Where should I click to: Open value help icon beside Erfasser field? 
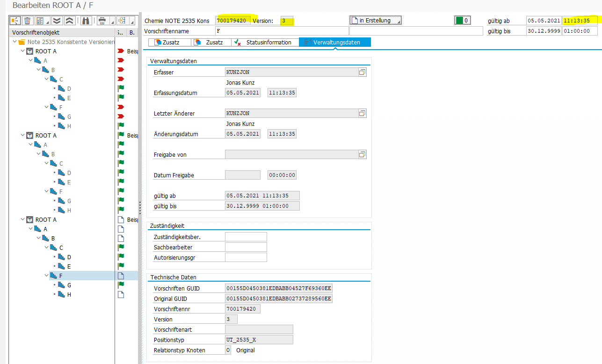pos(362,73)
